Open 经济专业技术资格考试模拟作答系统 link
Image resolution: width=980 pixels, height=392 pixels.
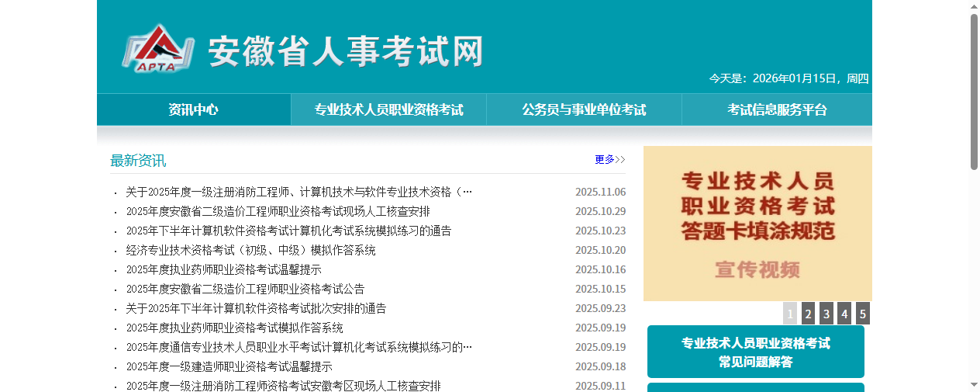250,251
